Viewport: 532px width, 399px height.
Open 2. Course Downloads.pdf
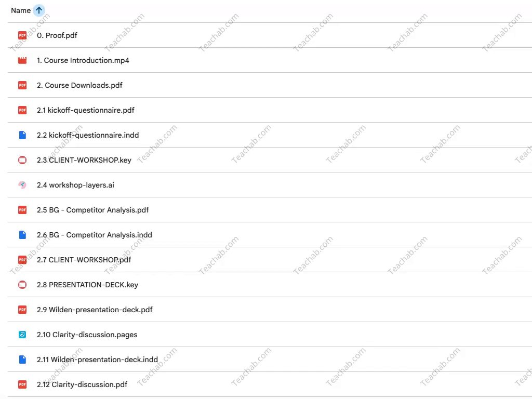click(x=79, y=85)
